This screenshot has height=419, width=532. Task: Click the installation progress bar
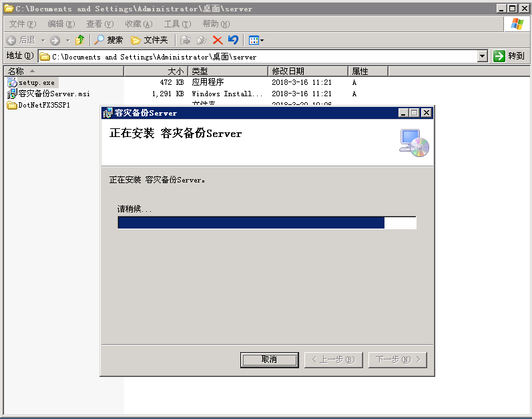[x=266, y=223]
